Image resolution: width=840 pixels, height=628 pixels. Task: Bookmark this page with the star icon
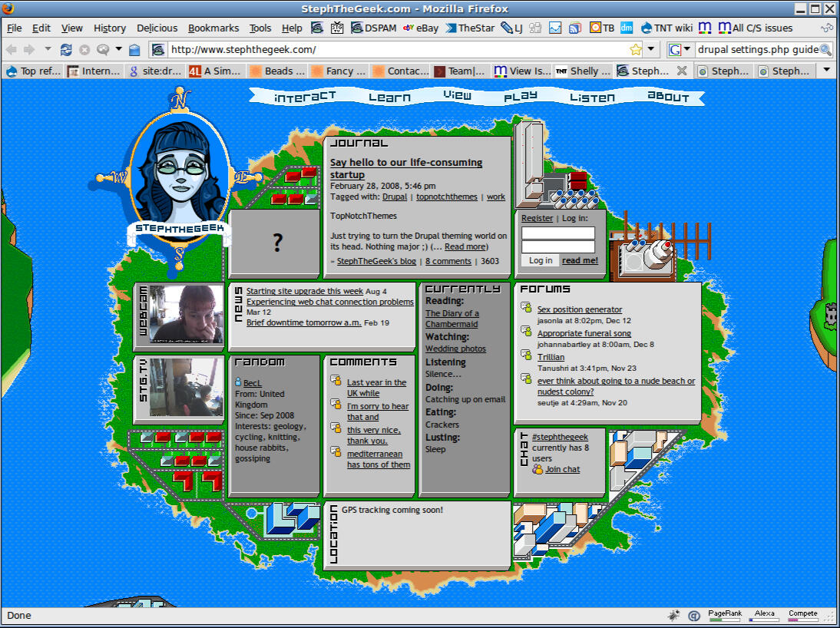pos(636,50)
